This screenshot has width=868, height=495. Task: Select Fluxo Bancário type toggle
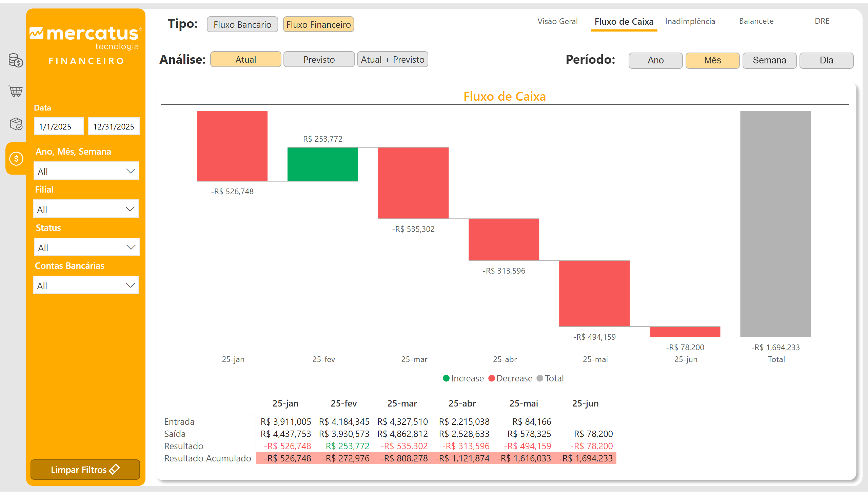tap(242, 24)
